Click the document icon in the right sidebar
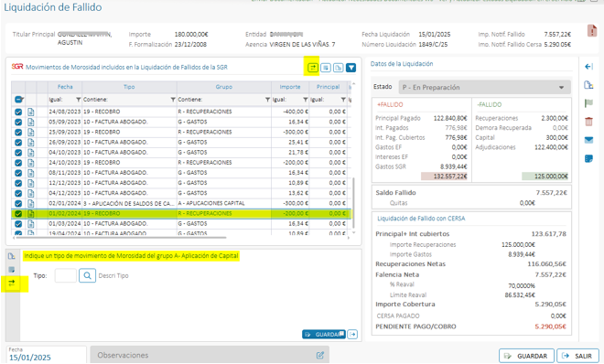Image resolution: width=604 pixels, height=364 pixels. tap(589, 85)
